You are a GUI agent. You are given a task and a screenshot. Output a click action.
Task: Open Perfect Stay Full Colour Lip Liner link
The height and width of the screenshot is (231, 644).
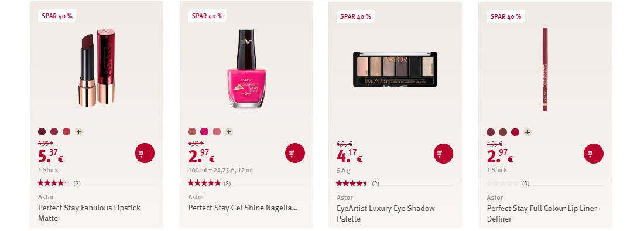542,213
